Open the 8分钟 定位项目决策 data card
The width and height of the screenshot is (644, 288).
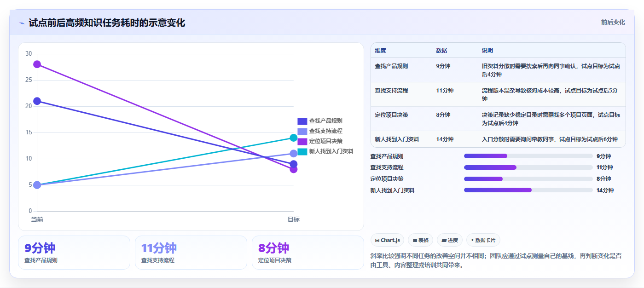pos(308,253)
